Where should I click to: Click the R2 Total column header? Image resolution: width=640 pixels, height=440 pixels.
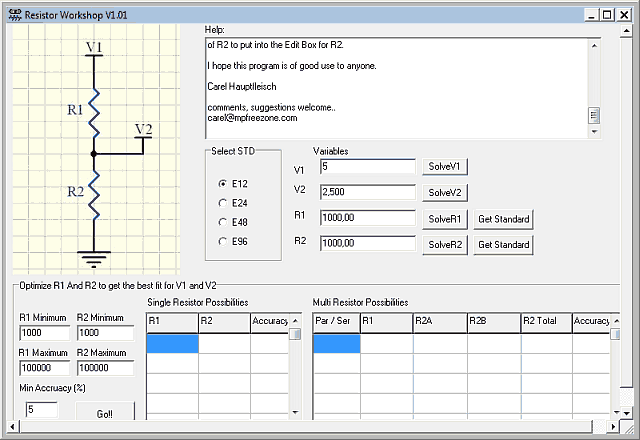coord(547,323)
